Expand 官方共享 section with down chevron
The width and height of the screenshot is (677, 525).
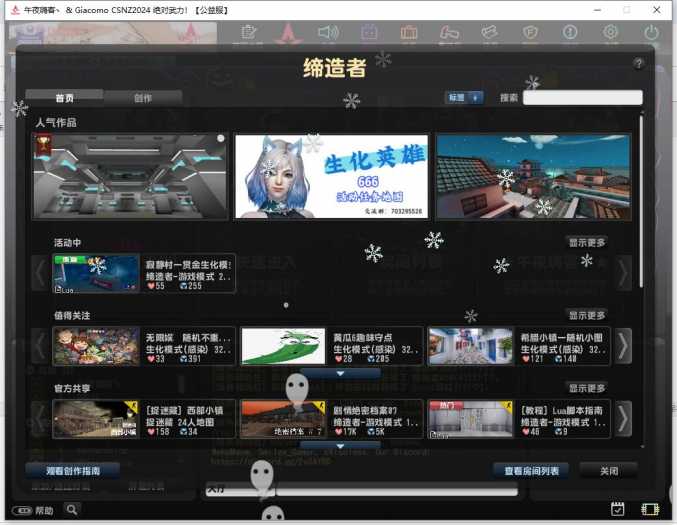[340, 446]
